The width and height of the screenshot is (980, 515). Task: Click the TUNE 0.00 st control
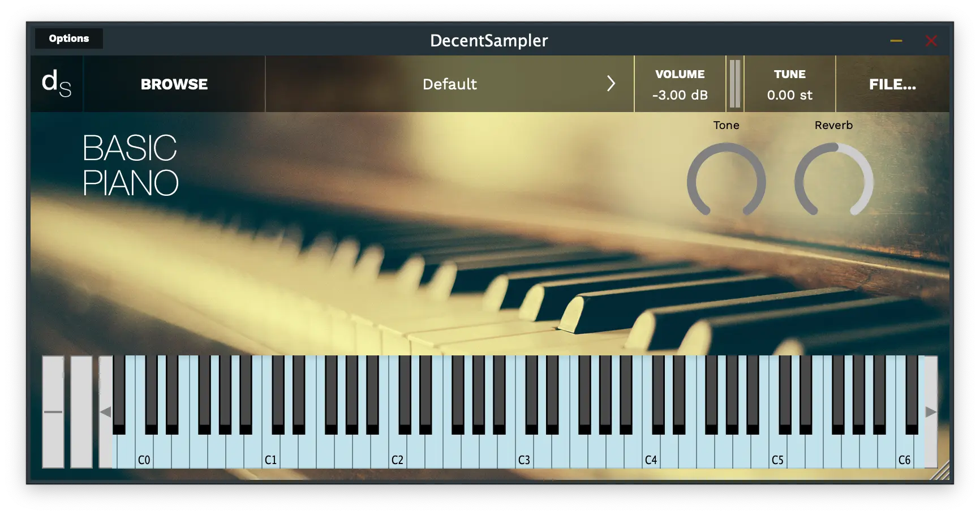pos(789,84)
